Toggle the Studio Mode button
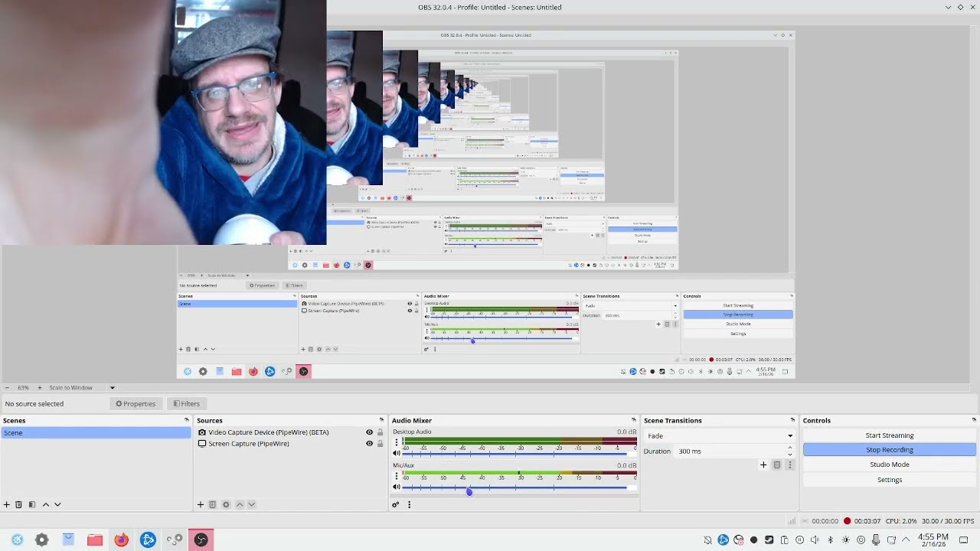Viewport: 980px width, 551px height. [890, 465]
